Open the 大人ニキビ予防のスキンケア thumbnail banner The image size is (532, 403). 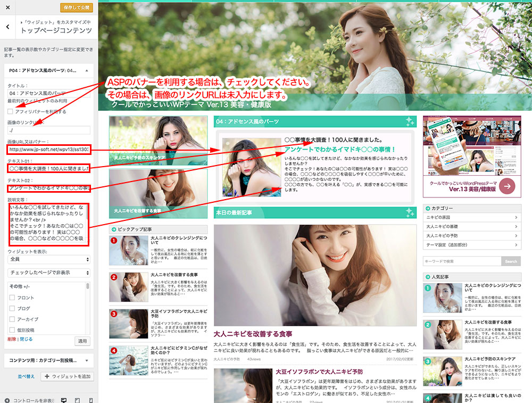click(158, 141)
